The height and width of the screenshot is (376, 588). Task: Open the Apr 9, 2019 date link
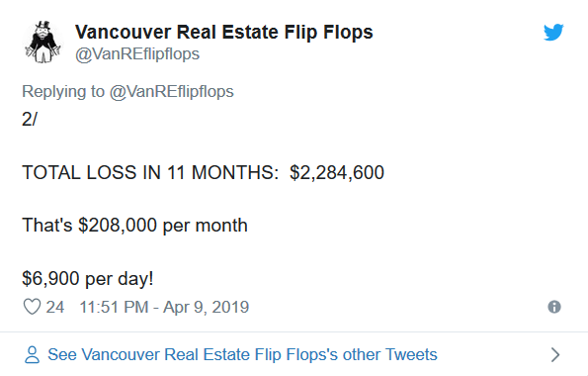pyautogui.click(x=206, y=308)
